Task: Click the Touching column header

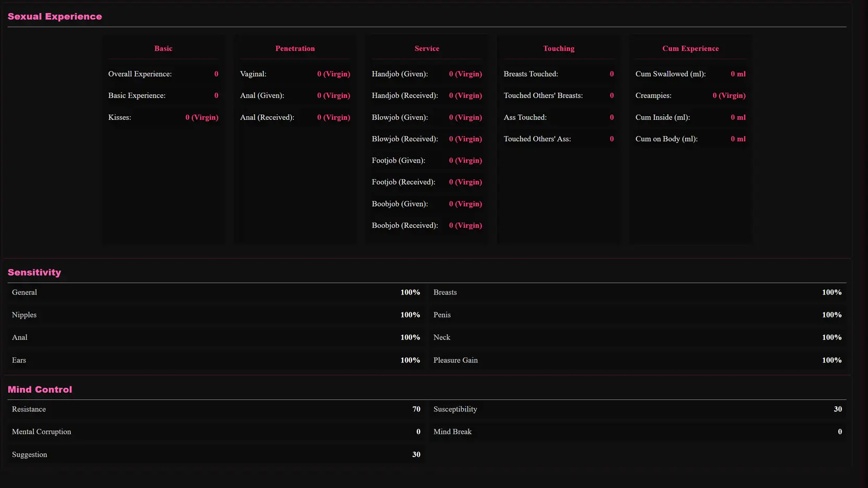Action: [559, 48]
